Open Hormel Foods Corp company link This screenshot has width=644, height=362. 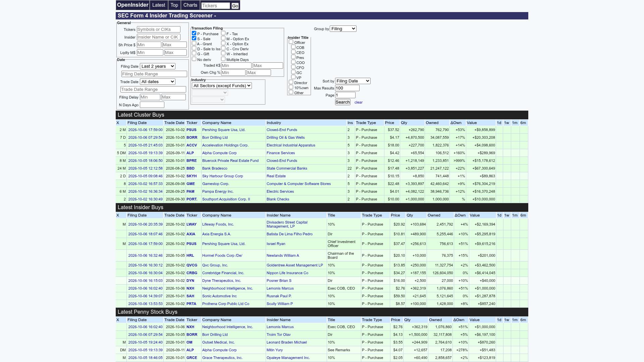click(x=222, y=255)
